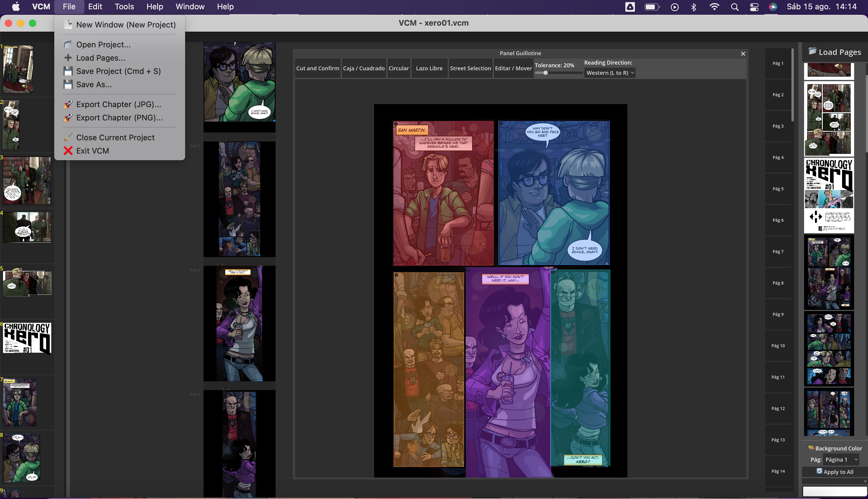Open the Pág Página 1 dropdown
Viewport: 868px width, 499px height.
(x=841, y=459)
